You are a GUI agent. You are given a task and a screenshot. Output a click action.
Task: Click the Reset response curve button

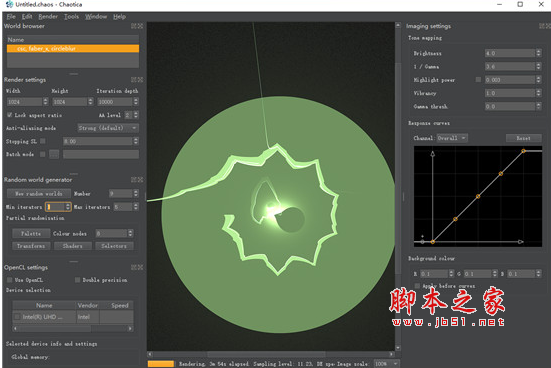tap(524, 138)
